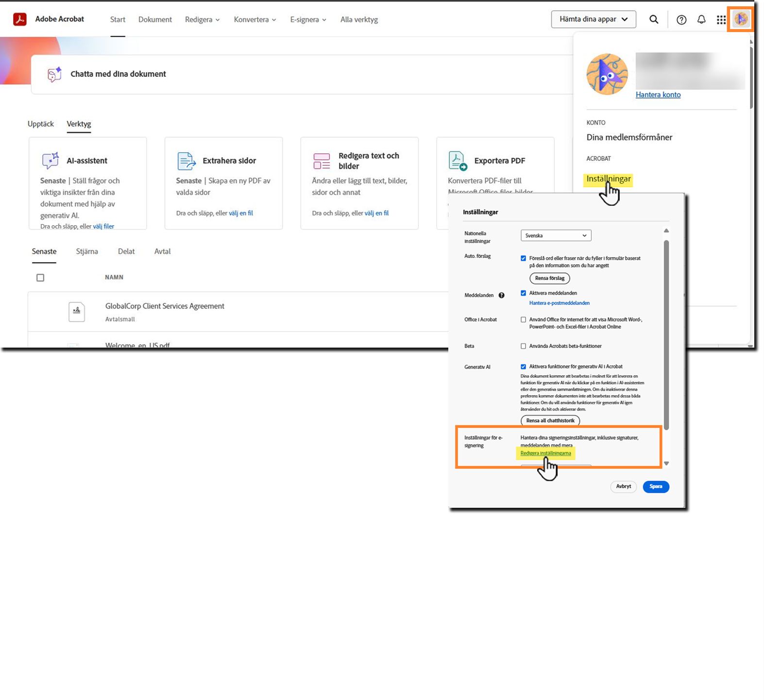The width and height of the screenshot is (764, 700).
Task: Click Chatta med dina dokument bar
Action: tap(302, 74)
